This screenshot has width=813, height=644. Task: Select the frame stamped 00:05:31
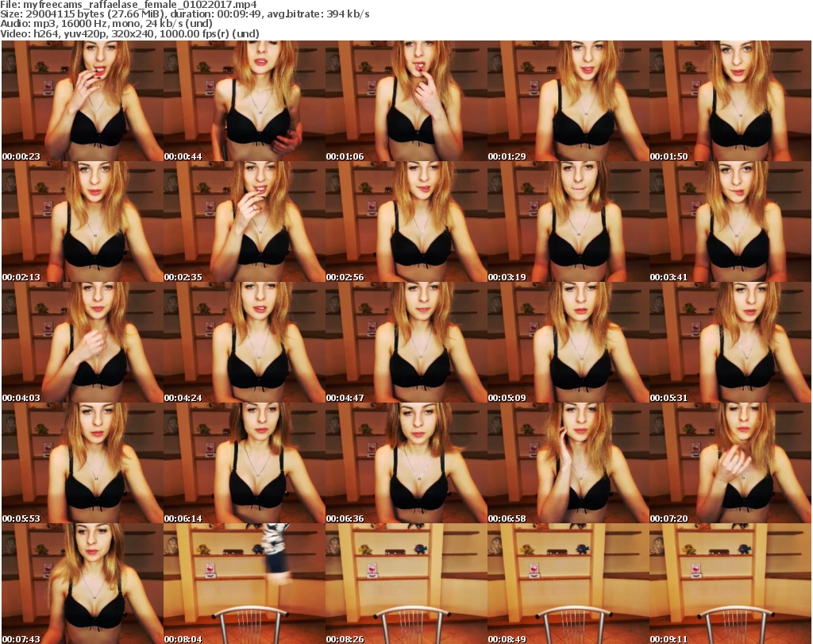pos(730,342)
